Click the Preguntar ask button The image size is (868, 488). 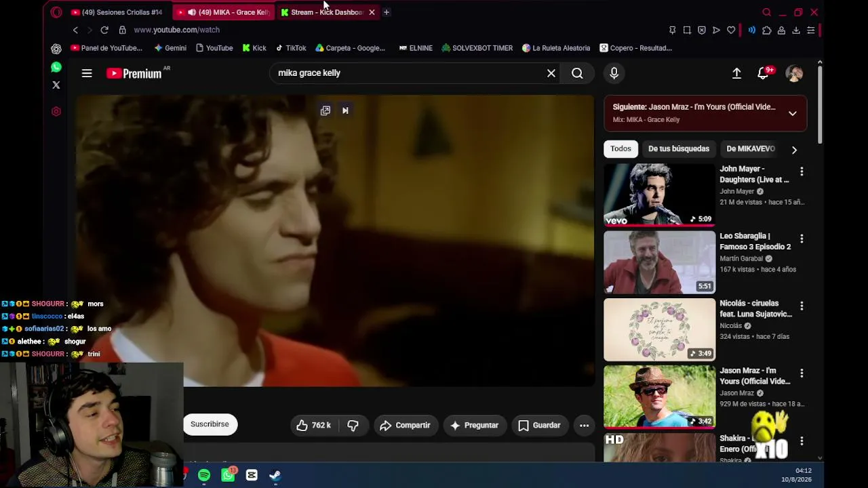point(475,425)
